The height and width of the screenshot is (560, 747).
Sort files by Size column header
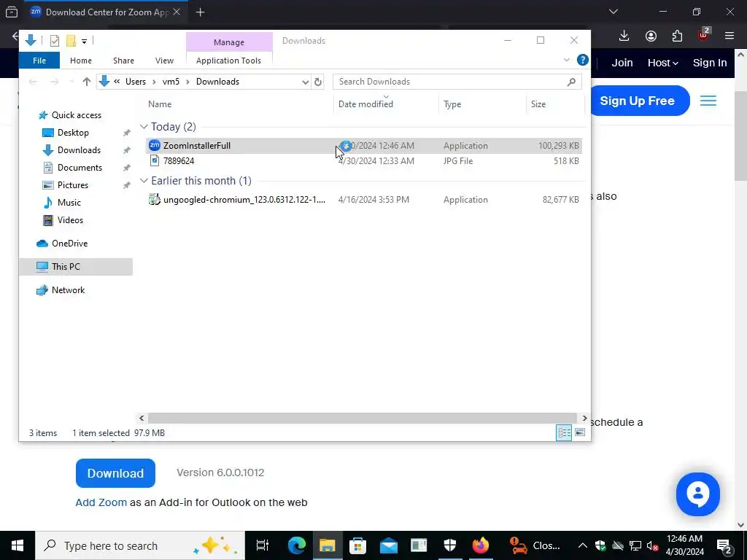click(x=538, y=104)
